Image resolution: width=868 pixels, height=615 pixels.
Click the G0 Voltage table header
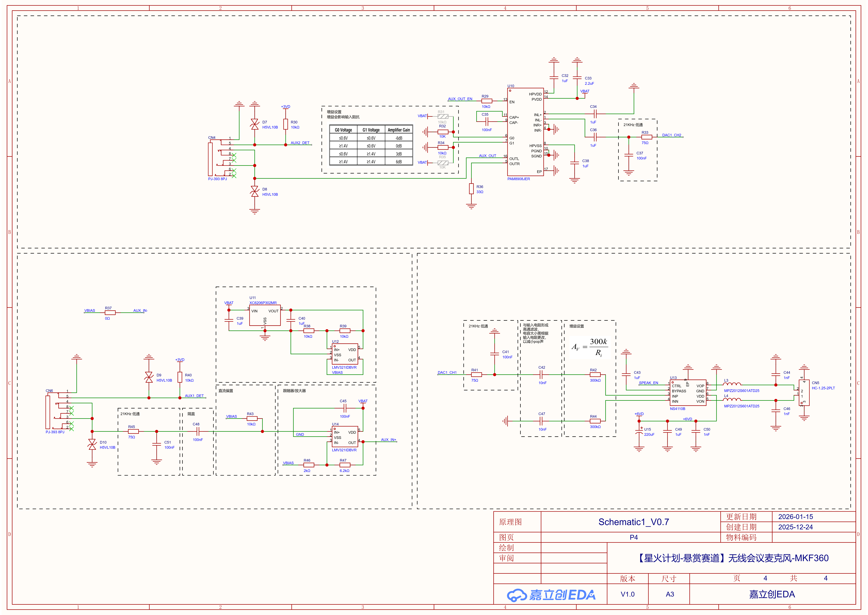(x=343, y=130)
